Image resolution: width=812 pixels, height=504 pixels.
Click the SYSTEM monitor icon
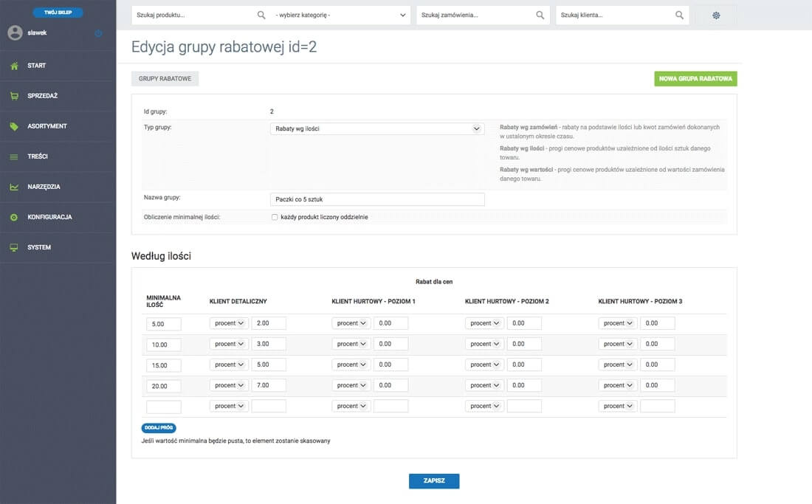pos(14,247)
